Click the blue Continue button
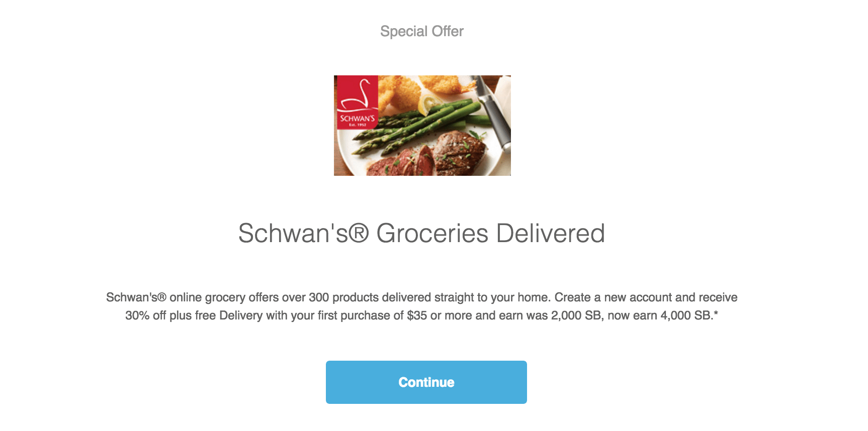 [426, 382]
